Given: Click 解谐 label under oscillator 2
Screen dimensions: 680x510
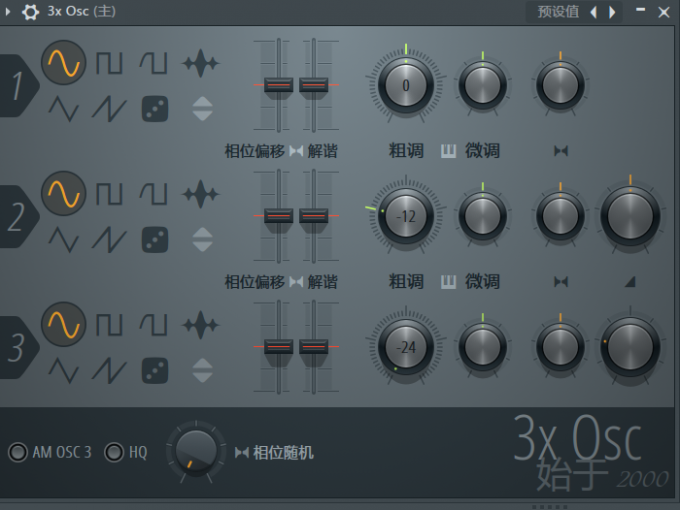Looking at the screenshot, I should coord(323,282).
